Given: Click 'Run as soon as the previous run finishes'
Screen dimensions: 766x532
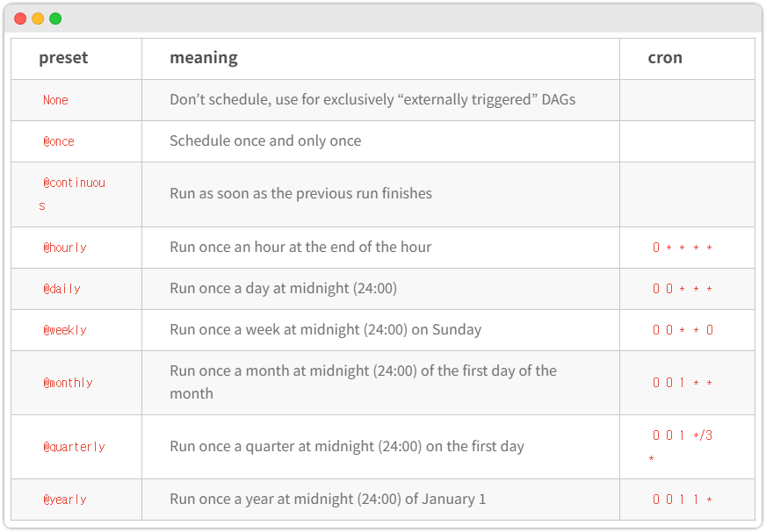Looking at the screenshot, I should click(300, 193).
